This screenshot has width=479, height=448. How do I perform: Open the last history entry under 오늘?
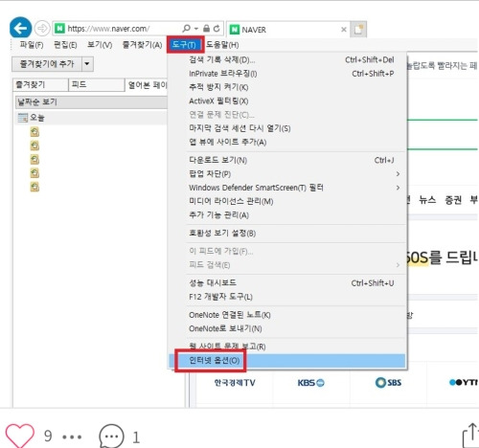[34, 187]
